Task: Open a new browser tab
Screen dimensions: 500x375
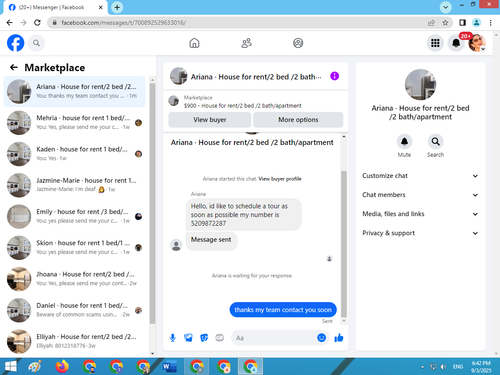Action: tap(117, 7)
